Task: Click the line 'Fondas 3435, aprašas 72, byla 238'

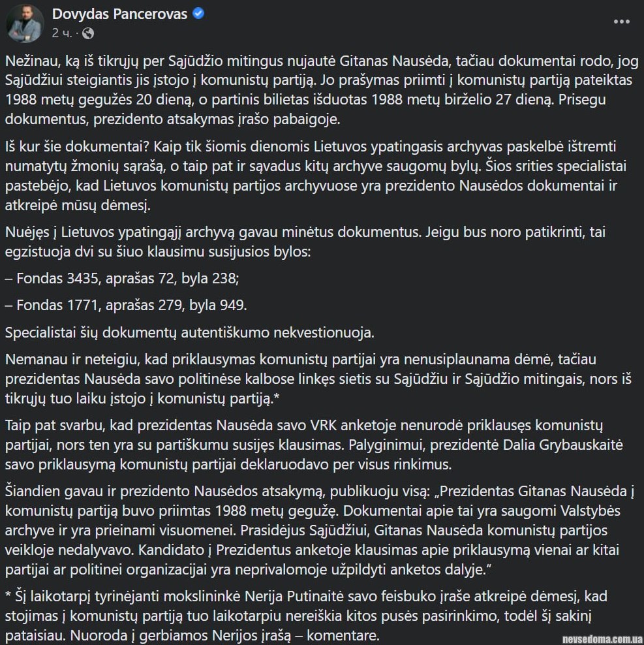Action: click(x=122, y=277)
